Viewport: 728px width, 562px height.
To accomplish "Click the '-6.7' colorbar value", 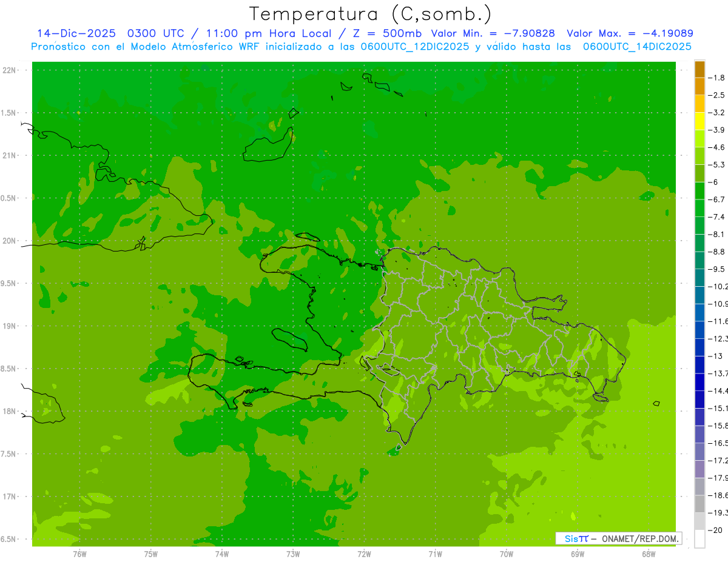I will [717, 199].
